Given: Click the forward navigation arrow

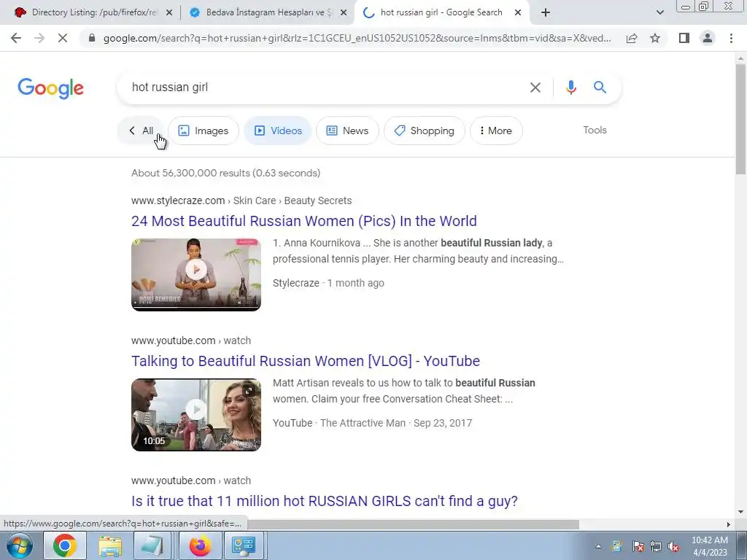Looking at the screenshot, I should tap(39, 38).
